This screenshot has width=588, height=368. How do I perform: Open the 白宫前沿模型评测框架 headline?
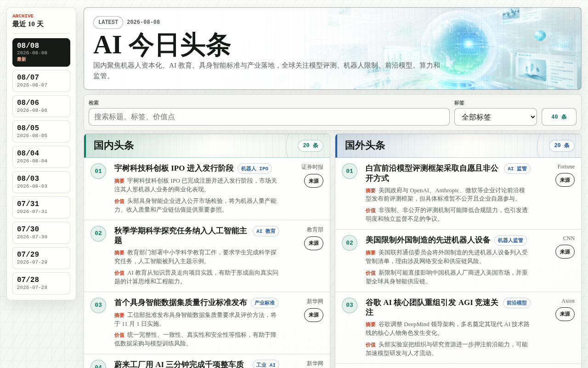[432, 173]
